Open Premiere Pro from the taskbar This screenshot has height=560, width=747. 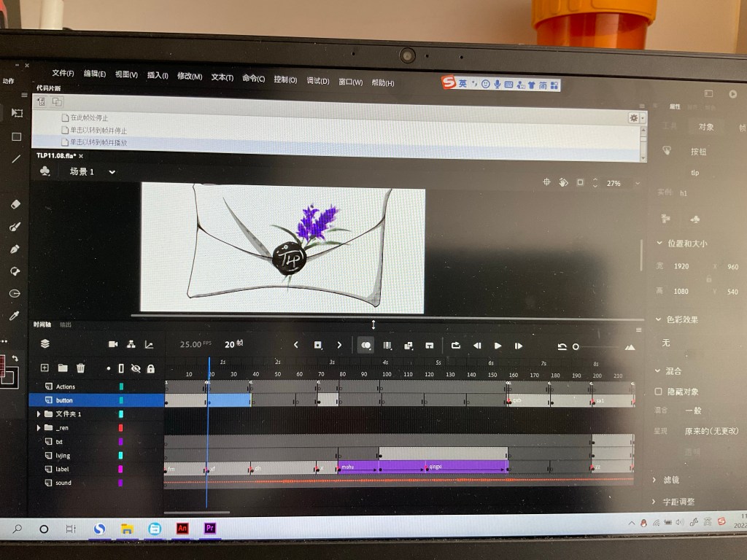pos(210,529)
